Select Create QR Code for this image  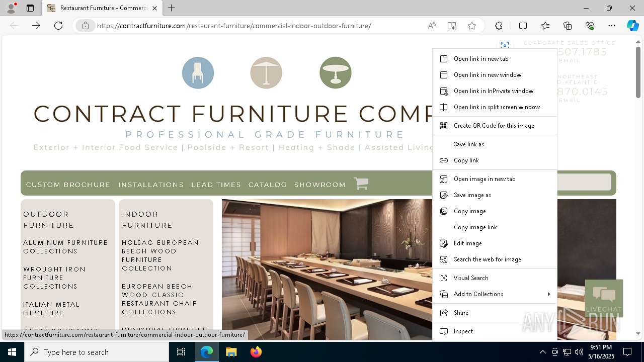[x=495, y=126]
